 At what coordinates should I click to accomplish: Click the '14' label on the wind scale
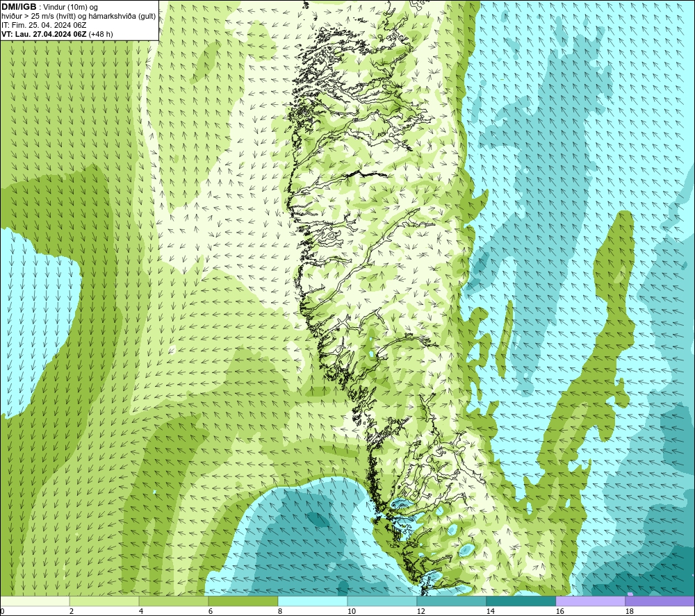(490, 611)
